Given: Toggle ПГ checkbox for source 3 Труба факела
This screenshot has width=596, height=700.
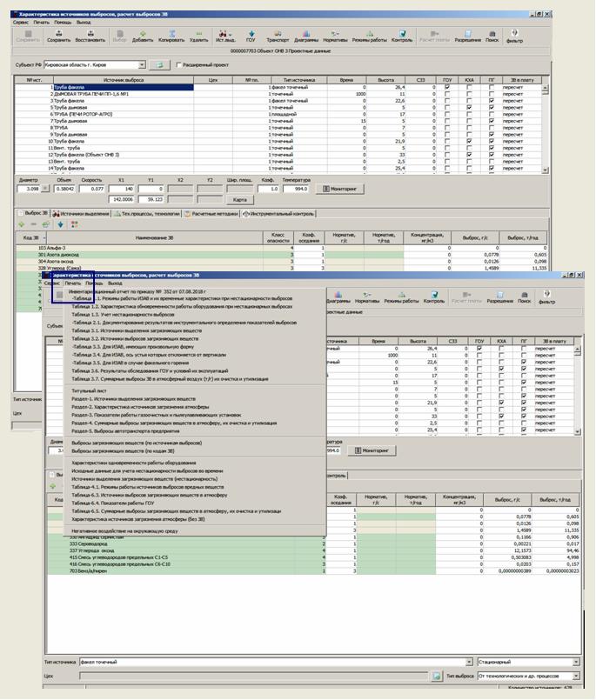Looking at the screenshot, I should [x=492, y=101].
